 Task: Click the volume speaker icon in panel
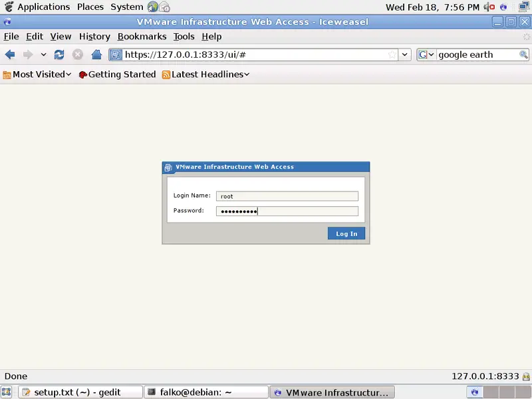pos(489,7)
